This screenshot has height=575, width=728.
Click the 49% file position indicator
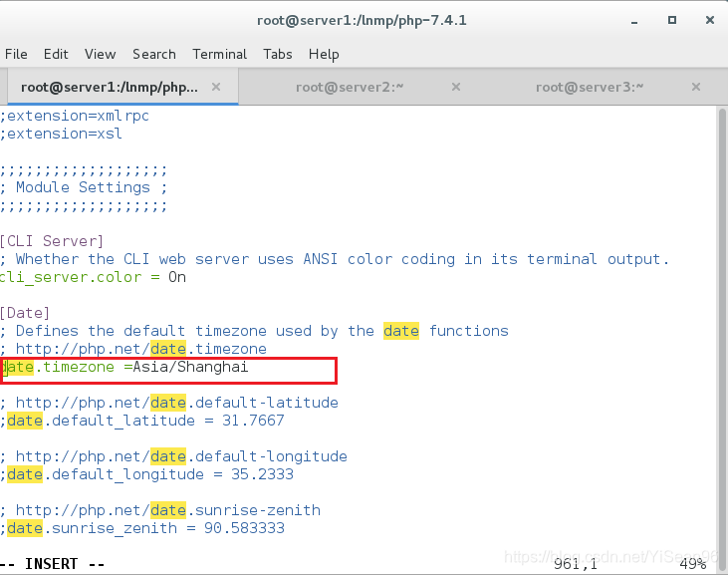(693, 564)
